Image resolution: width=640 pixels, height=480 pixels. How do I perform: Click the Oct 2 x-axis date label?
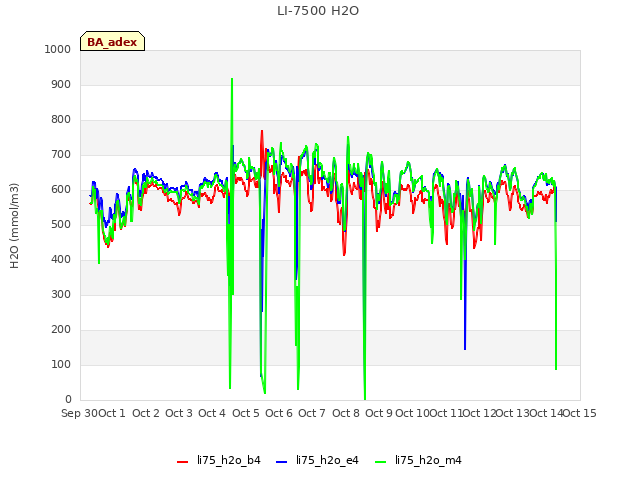click(x=146, y=413)
